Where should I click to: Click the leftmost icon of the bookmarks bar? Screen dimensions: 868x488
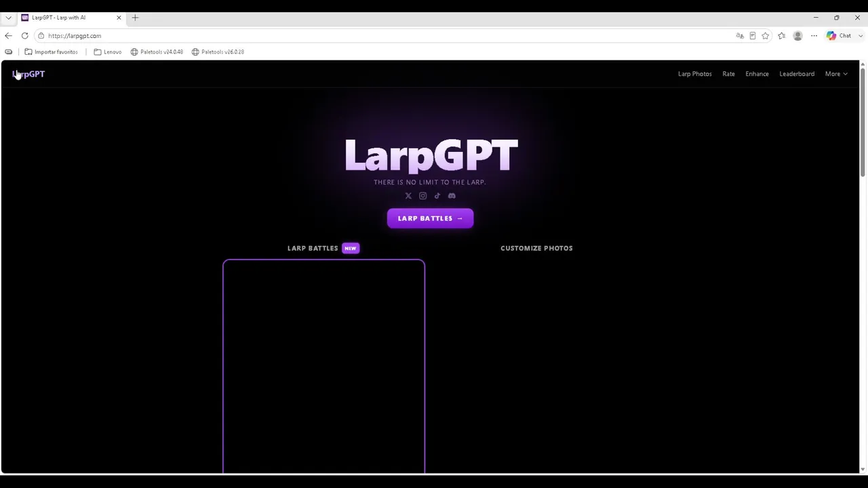(x=8, y=52)
